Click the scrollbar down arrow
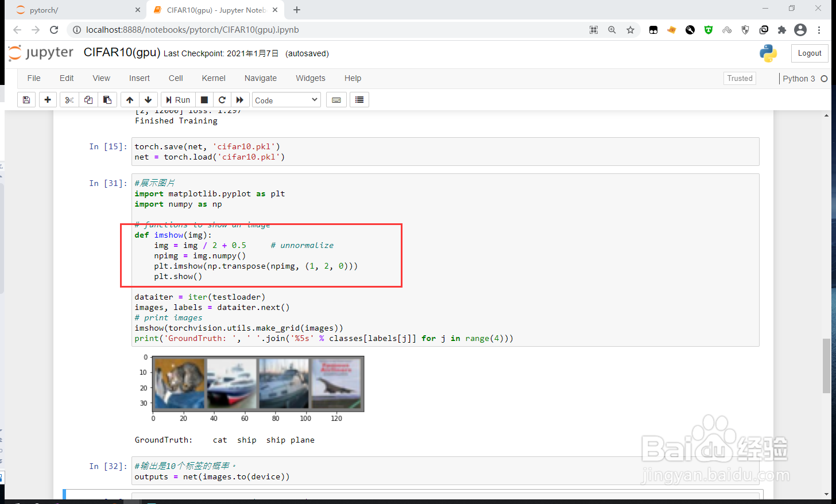Image resolution: width=836 pixels, height=504 pixels. click(x=826, y=494)
